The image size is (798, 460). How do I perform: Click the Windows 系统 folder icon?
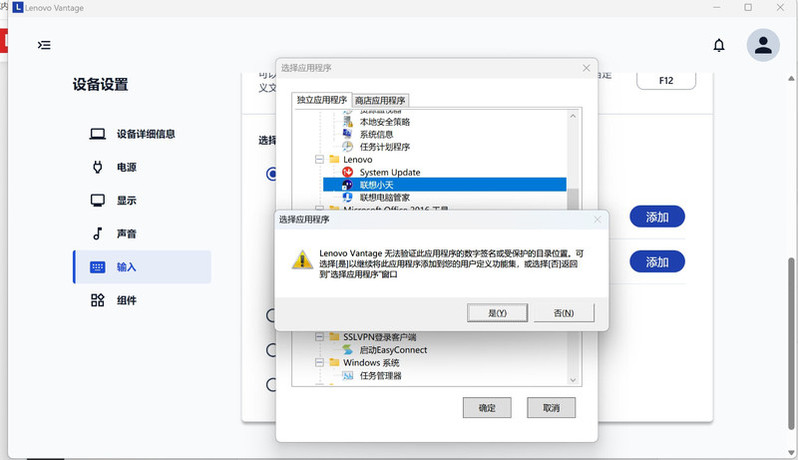coord(334,362)
